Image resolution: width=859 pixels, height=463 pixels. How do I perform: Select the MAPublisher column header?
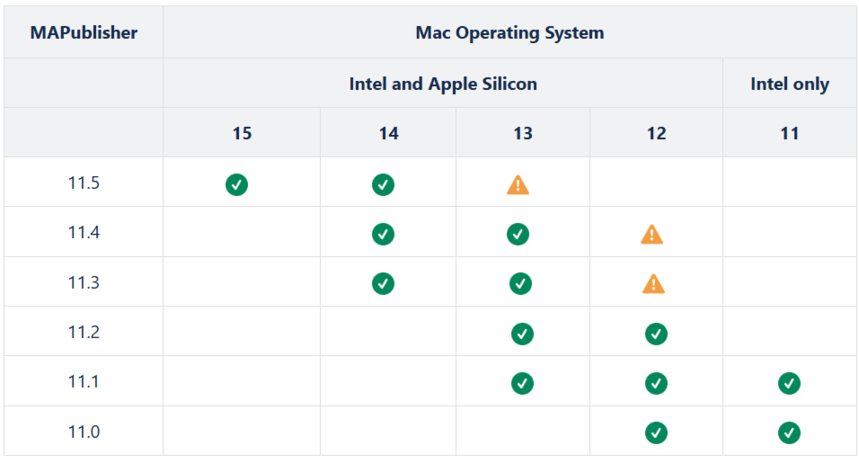click(x=84, y=33)
